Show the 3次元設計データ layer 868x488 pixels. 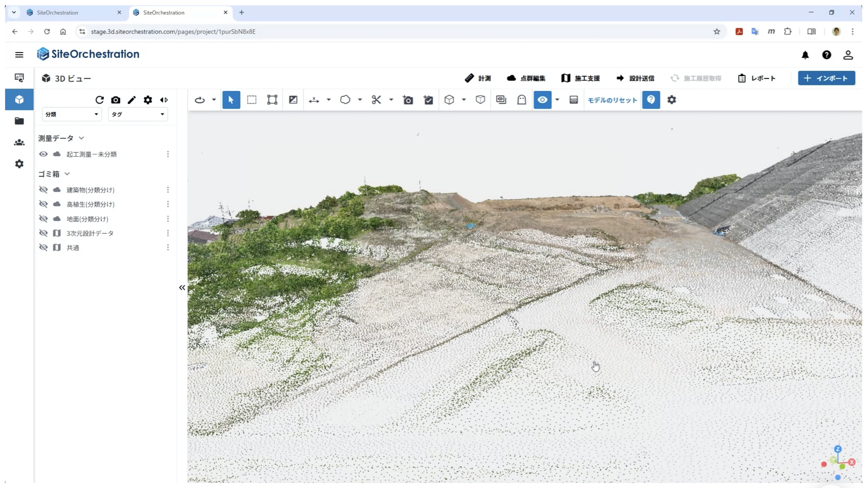[43, 233]
